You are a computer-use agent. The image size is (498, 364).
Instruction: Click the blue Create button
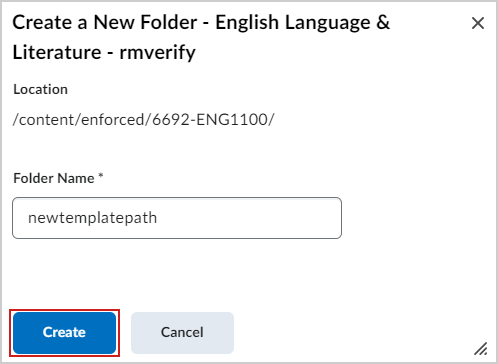click(64, 333)
